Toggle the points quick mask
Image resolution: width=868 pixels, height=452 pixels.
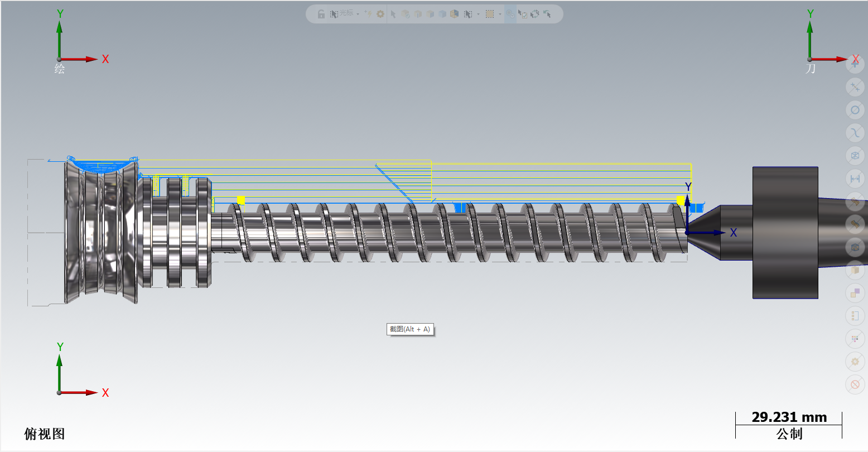[x=855, y=64]
